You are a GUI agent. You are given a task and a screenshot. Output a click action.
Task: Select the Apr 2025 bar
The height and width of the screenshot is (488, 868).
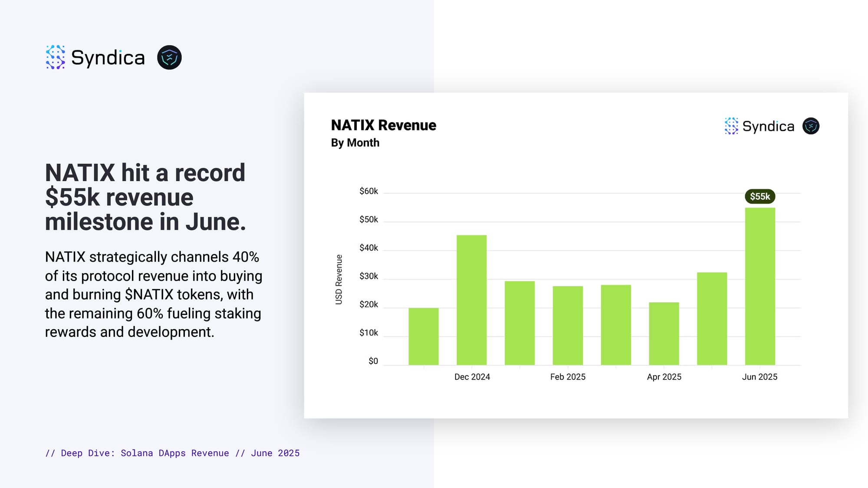point(664,333)
